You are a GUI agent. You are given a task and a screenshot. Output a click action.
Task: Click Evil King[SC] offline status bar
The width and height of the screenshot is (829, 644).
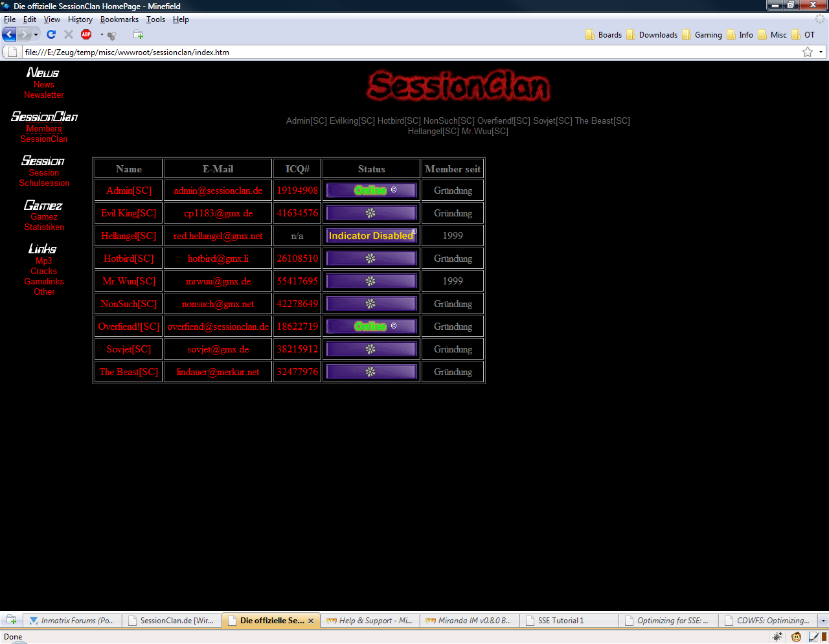pyautogui.click(x=371, y=213)
